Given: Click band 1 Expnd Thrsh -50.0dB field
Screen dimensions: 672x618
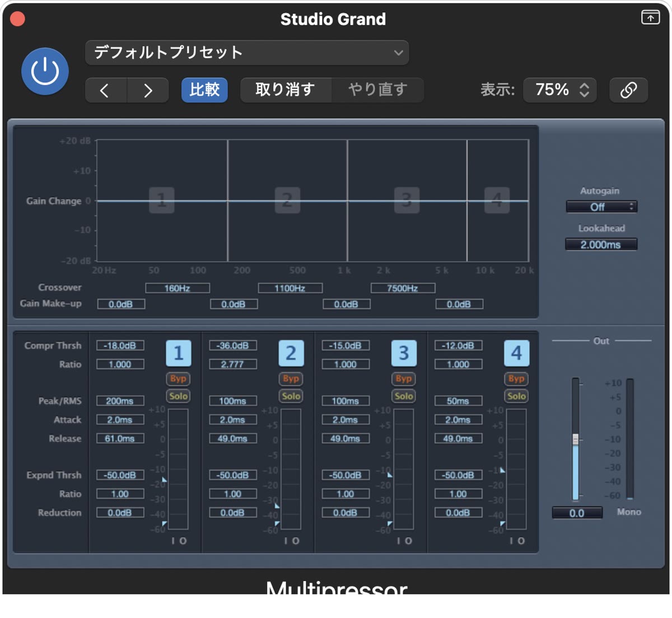Looking at the screenshot, I should click(x=120, y=475).
